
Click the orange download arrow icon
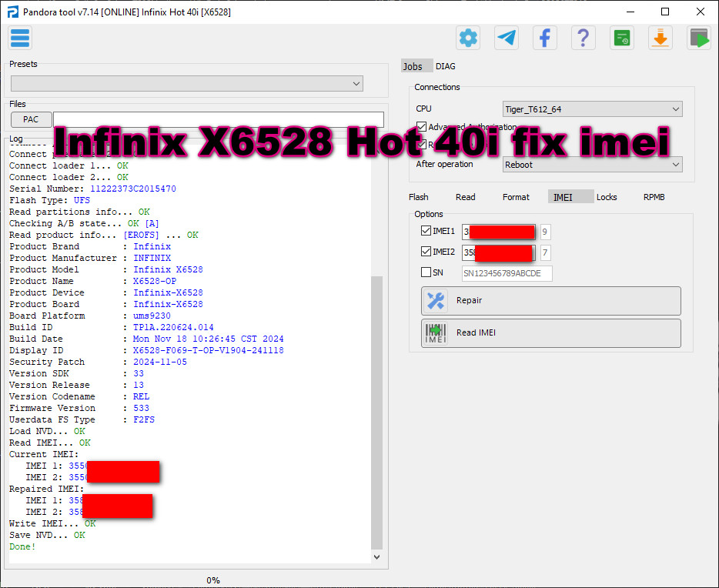660,38
